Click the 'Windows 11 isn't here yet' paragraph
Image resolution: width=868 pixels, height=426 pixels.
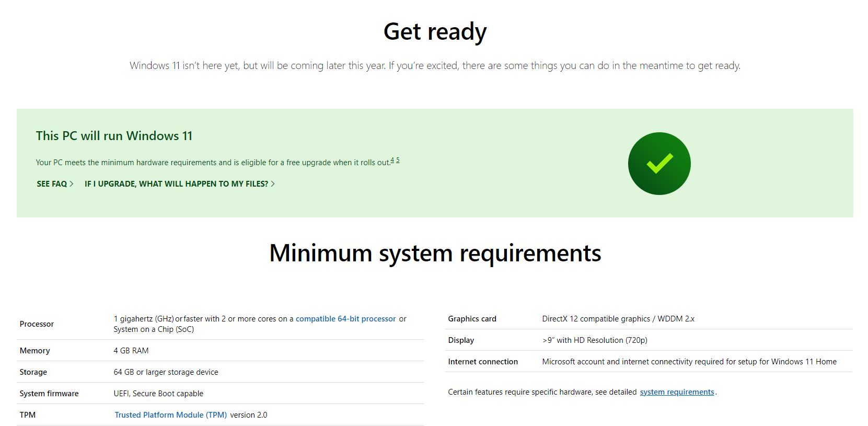click(435, 66)
